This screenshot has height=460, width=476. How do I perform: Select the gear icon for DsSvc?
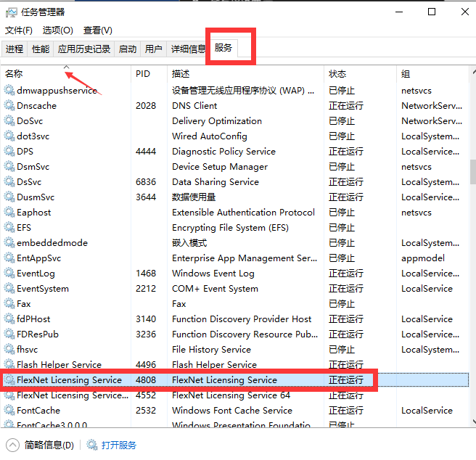[9, 181]
